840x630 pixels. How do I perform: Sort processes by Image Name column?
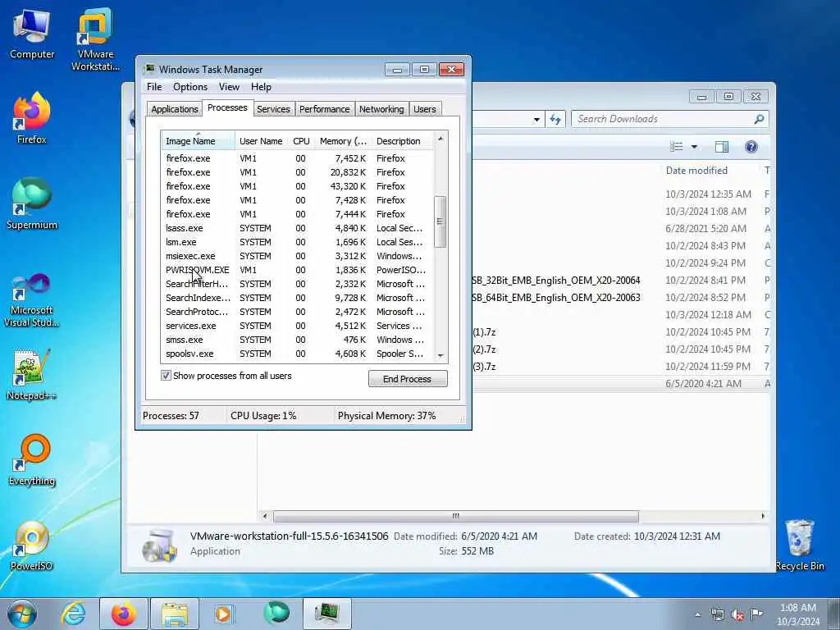pyautogui.click(x=198, y=141)
